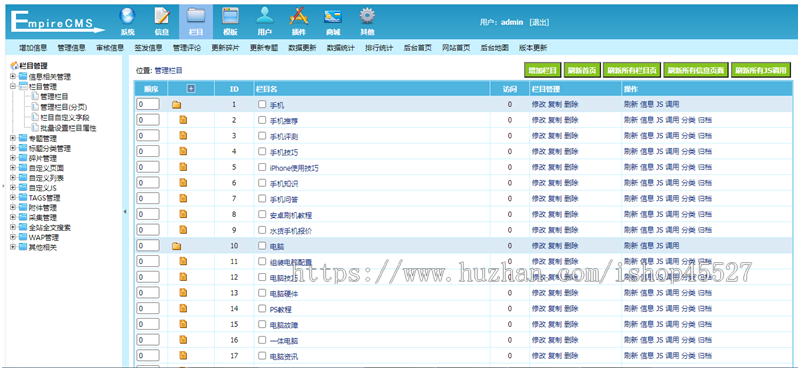The image size is (800, 370).
Task: Click the file icon for PS教程
Action: pos(183,308)
